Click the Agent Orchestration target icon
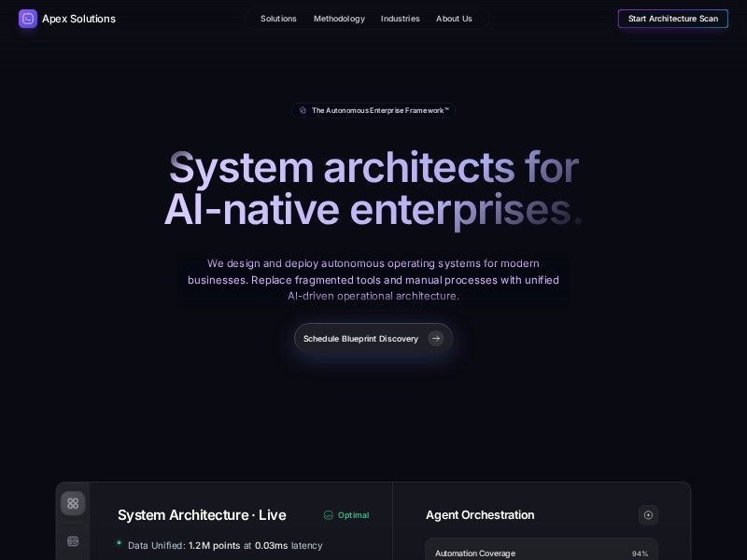The image size is (747, 560). (648, 515)
